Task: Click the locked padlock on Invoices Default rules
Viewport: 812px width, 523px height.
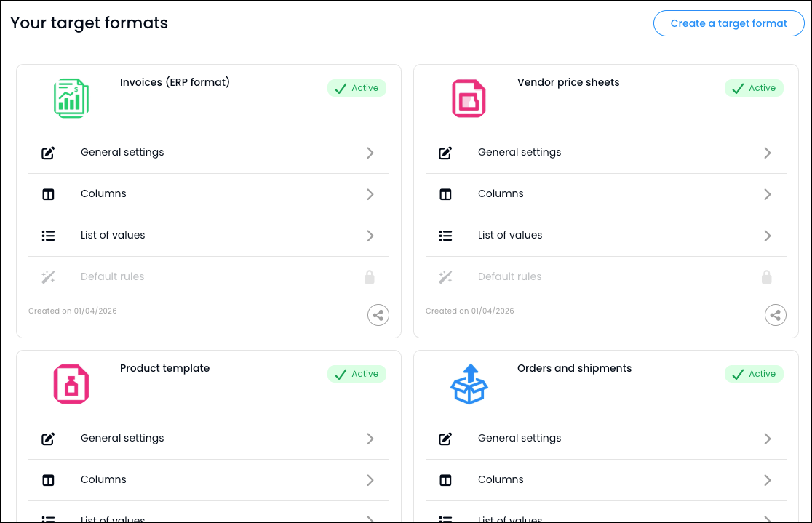Action: pos(370,277)
